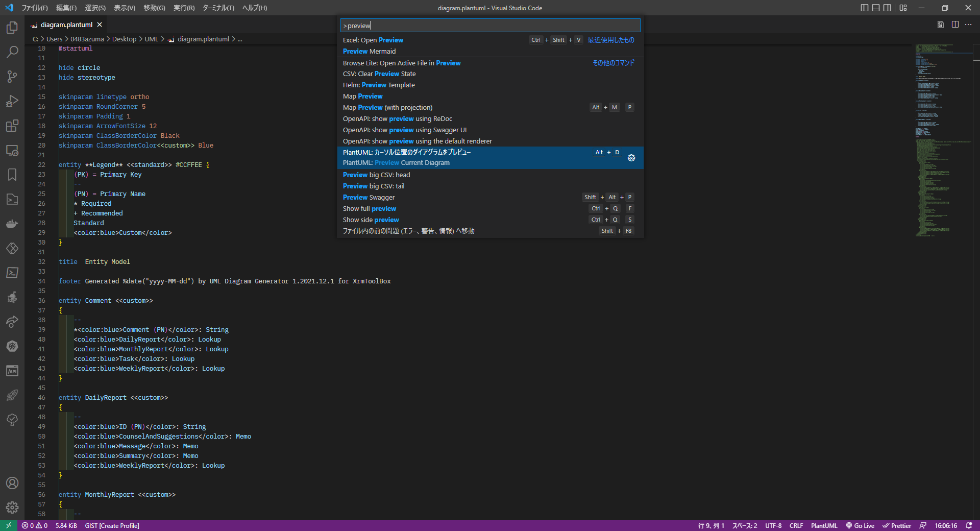
Task: Change encoding UTF-8 in status bar
Action: [773, 525]
